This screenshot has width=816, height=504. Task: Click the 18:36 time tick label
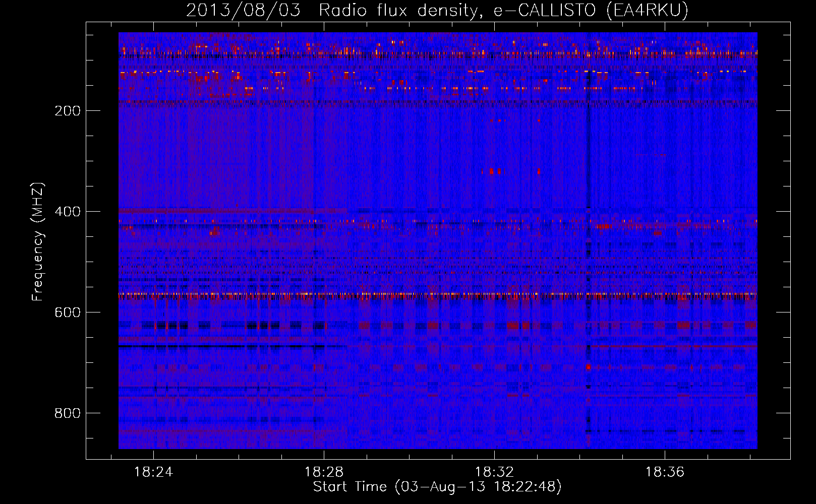tap(665, 472)
